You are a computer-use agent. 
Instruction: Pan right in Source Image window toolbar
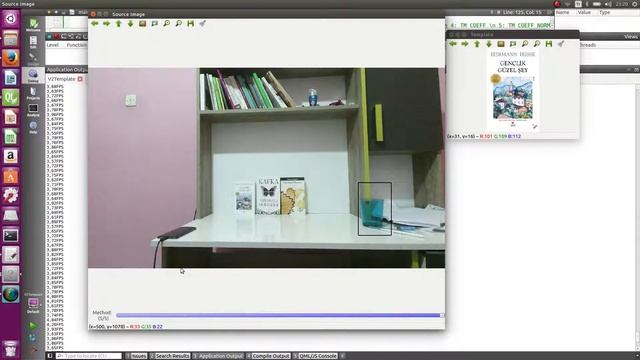click(x=107, y=24)
